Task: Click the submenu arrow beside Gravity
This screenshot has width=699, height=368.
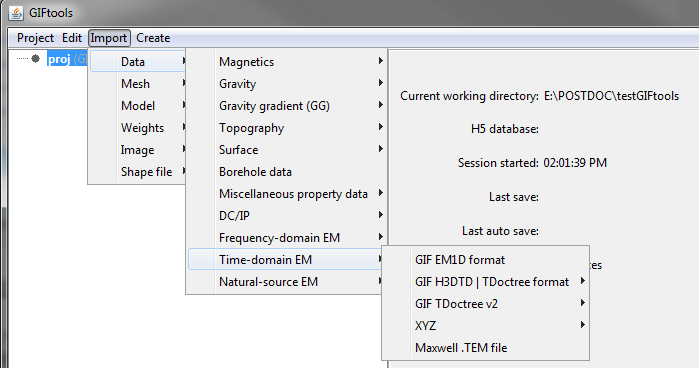Action: (x=380, y=83)
